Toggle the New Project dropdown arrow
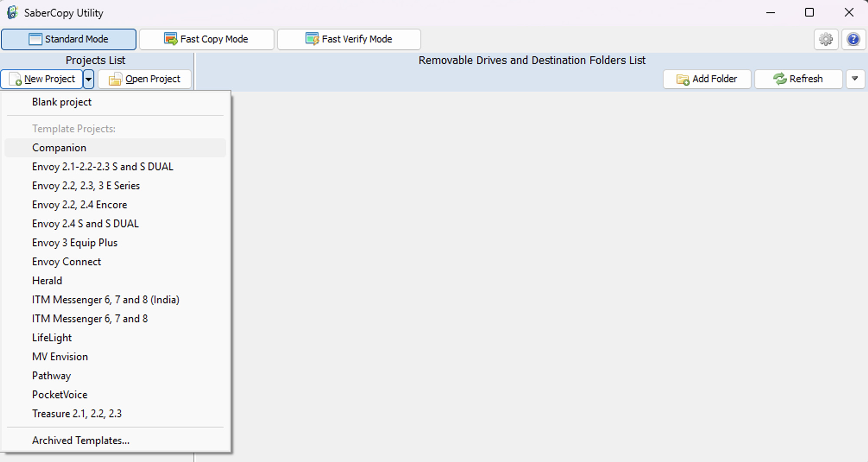868x462 pixels. tap(89, 79)
